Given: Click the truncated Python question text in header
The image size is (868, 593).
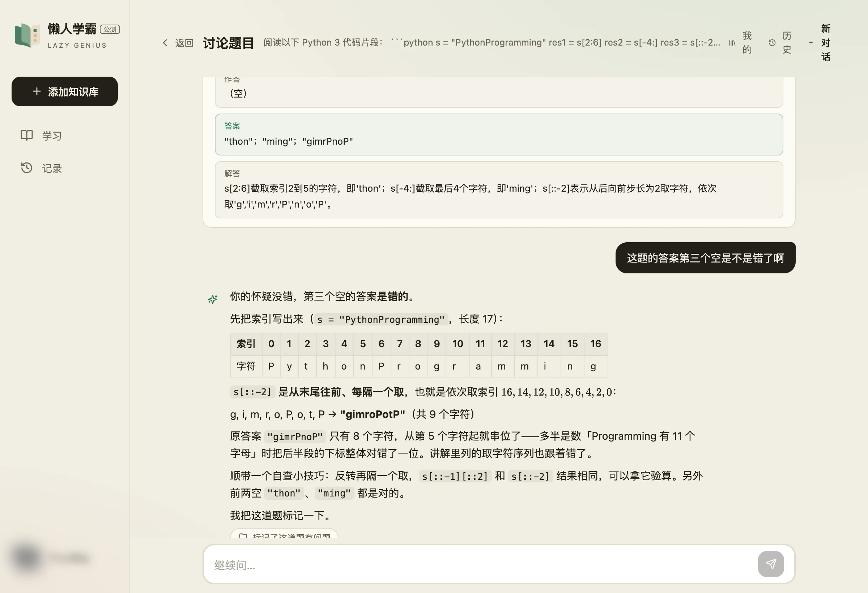Looking at the screenshot, I should point(492,43).
